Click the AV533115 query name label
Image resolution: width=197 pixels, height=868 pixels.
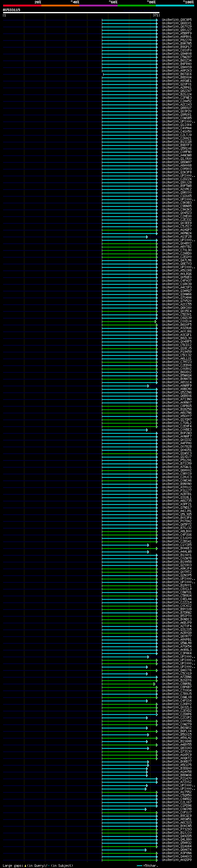11,10
